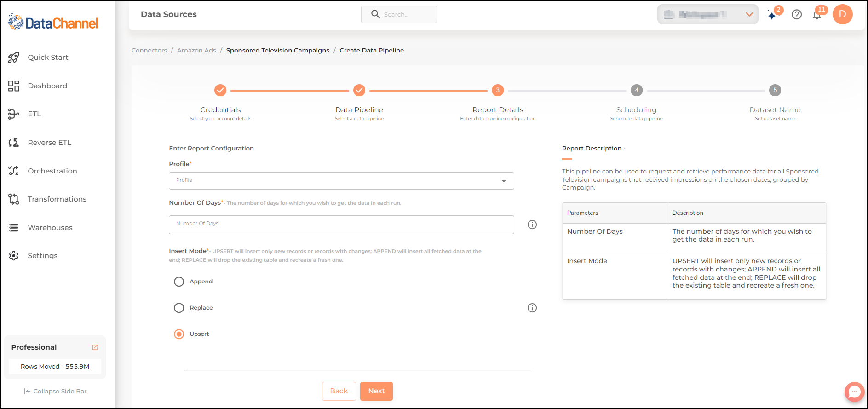Select the ETL sidebar icon
The width and height of the screenshot is (868, 409).
pyautogui.click(x=14, y=114)
